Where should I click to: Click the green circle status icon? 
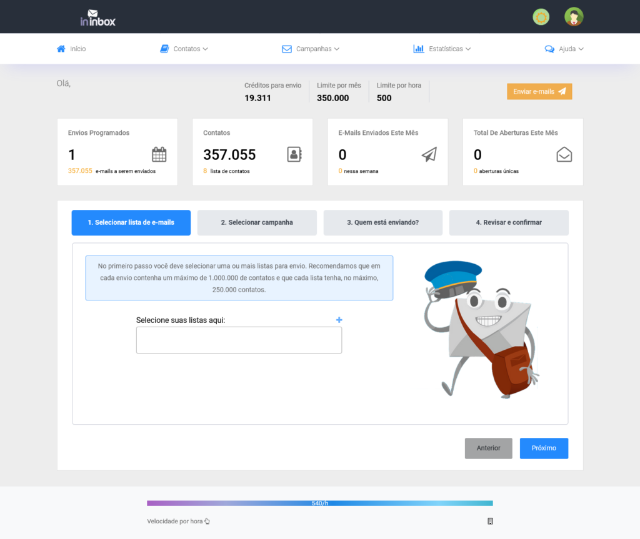tap(541, 16)
